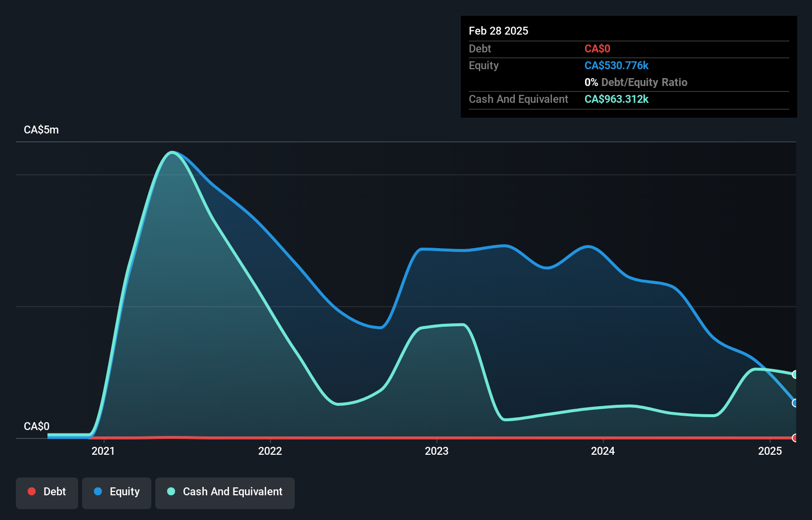Viewport: 812px width, 520px height.
Task: Click the Debt row label in tooltip
Action: click(x=480, y=48)
